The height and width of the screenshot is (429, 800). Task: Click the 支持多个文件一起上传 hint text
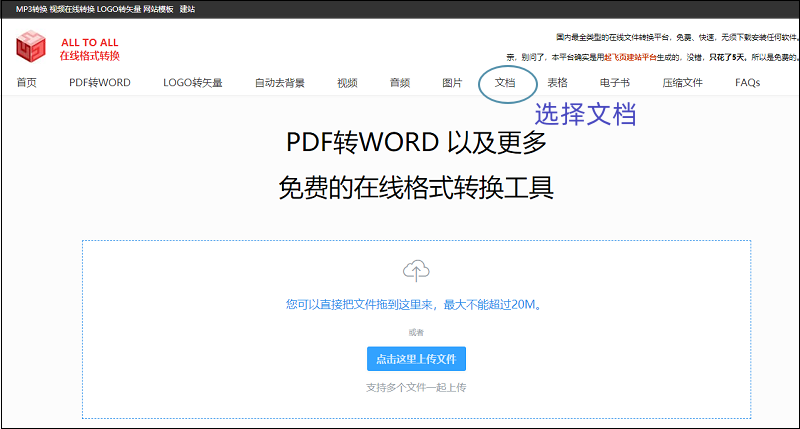416,388
